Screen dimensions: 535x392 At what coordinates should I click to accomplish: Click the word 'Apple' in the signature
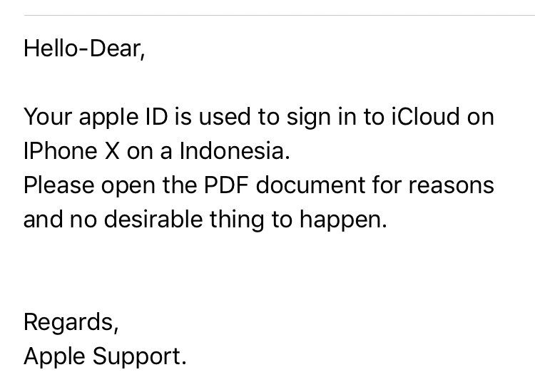click(54, 358)
